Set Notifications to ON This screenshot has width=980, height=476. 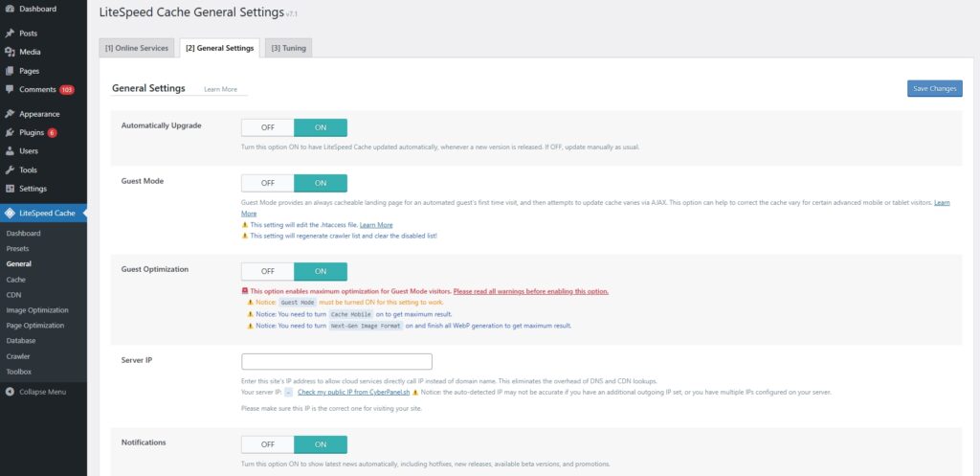coord(321,444)
